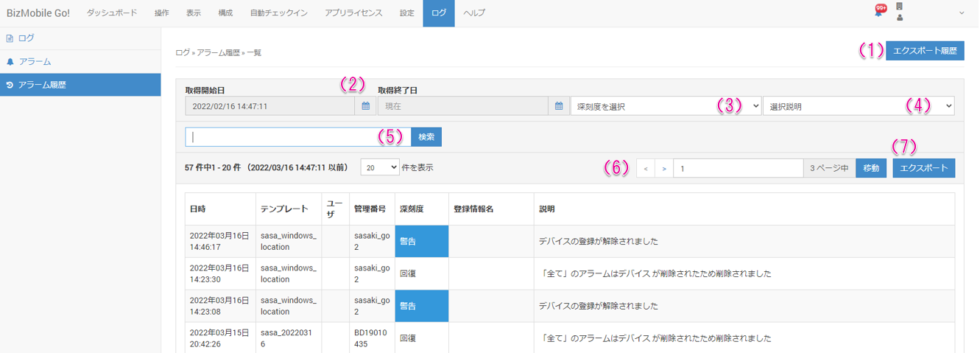Open the calendar icon for end date

[x=560, y=106]
